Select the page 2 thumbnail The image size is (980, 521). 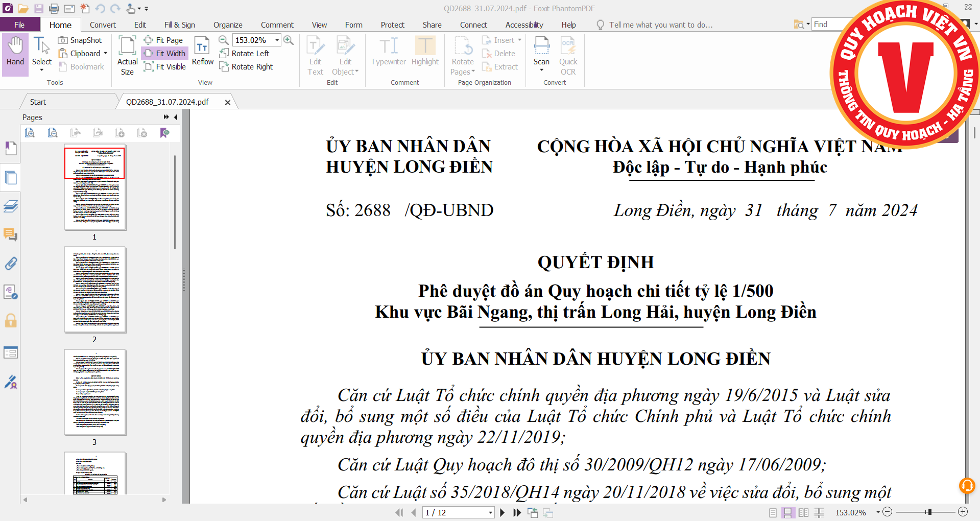point(94,290)
